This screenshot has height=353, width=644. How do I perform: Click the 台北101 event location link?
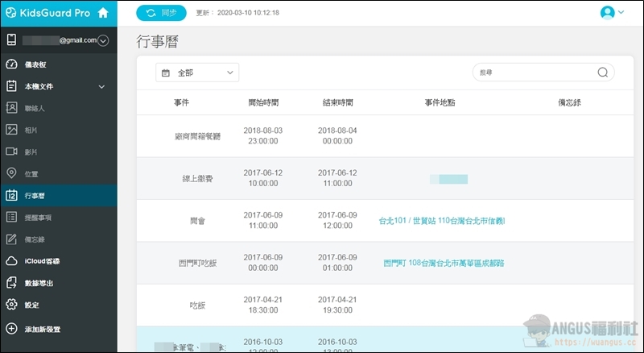click(x=441, y=220)
